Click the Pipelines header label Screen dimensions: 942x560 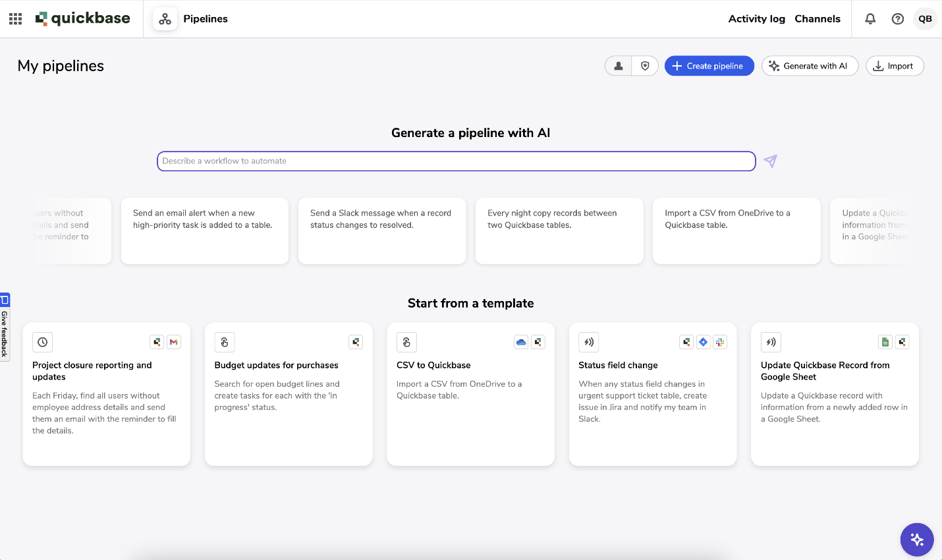click(206, 19)
